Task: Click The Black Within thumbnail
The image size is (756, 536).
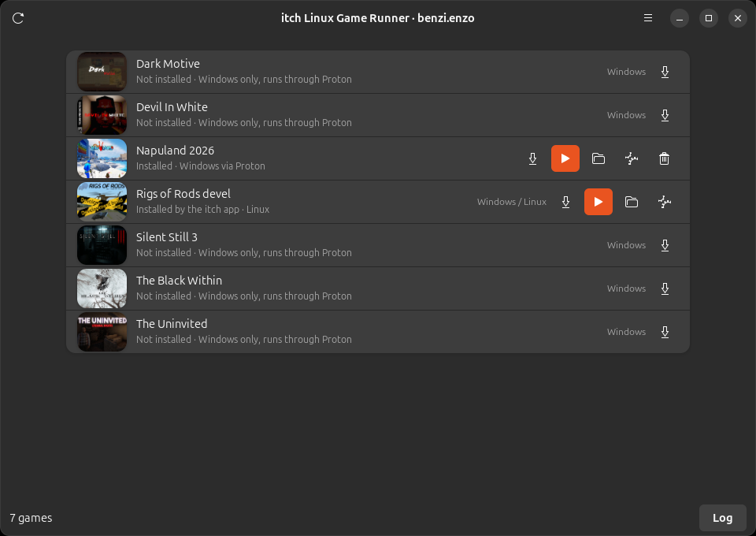Action: click(102, 288)
